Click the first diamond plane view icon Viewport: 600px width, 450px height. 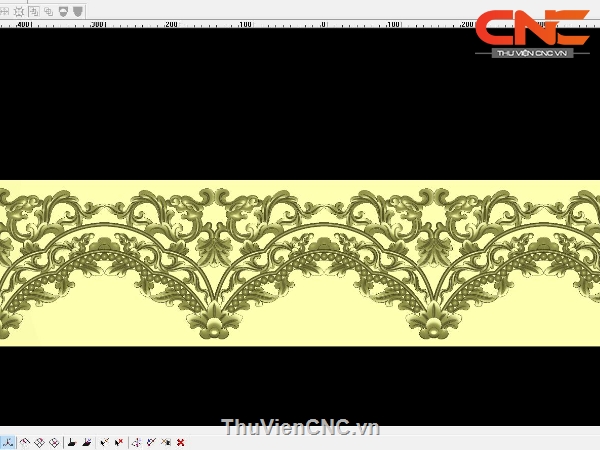pyautogui.click(x=25, y=441)
